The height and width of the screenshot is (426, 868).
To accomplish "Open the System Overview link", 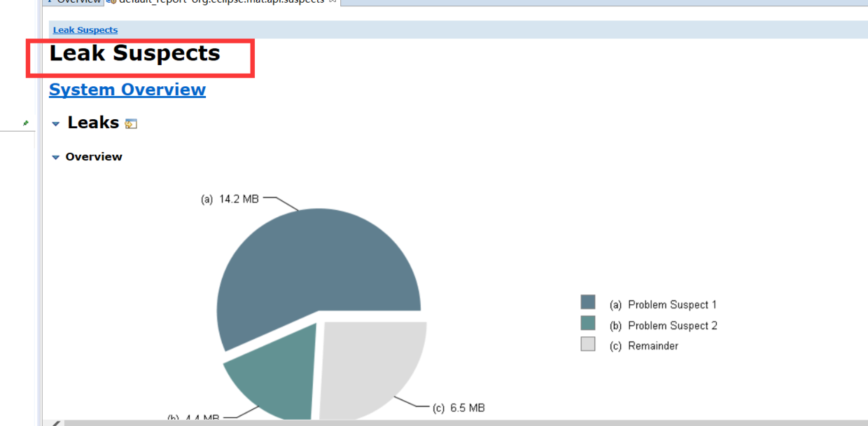I will [x=127, y=90].
